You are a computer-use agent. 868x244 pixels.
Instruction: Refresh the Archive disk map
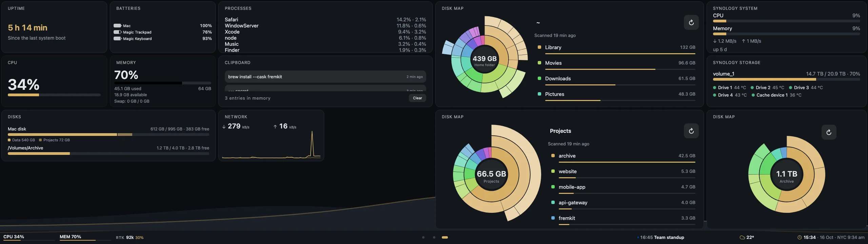coord(829,132)
